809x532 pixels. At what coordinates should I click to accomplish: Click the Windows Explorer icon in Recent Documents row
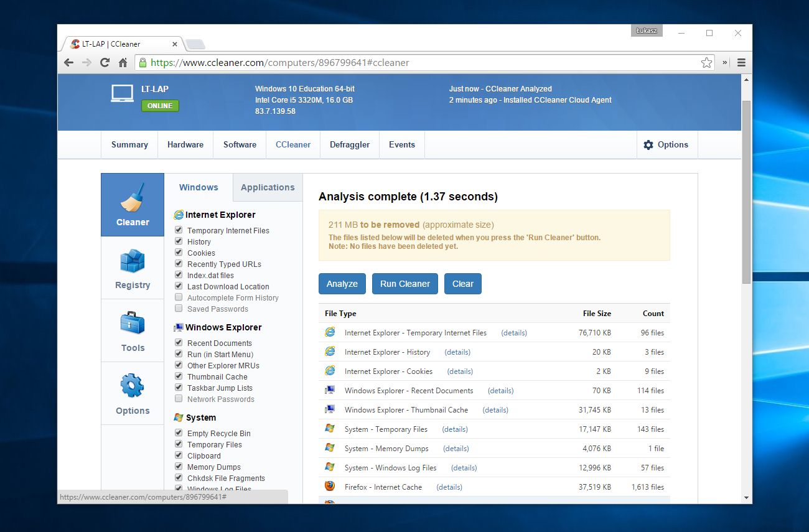pyautogui.click(x=330, y=390)
